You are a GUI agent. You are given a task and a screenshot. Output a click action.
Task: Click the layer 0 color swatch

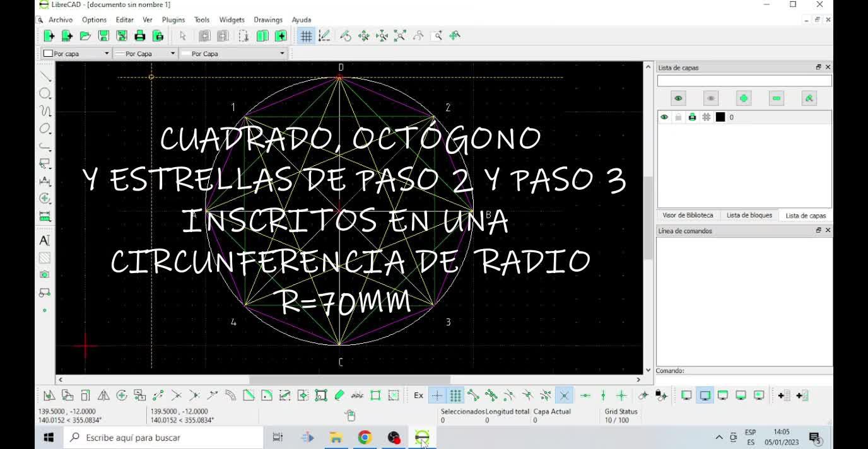(720, 117)
